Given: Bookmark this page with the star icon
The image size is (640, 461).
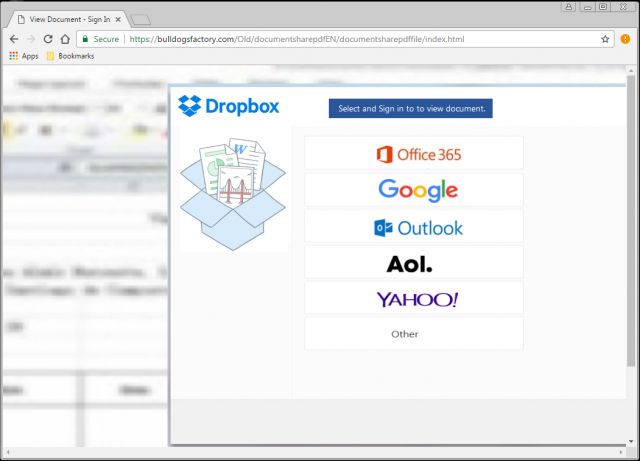Looking at the screenshot, I should [605, 39].
